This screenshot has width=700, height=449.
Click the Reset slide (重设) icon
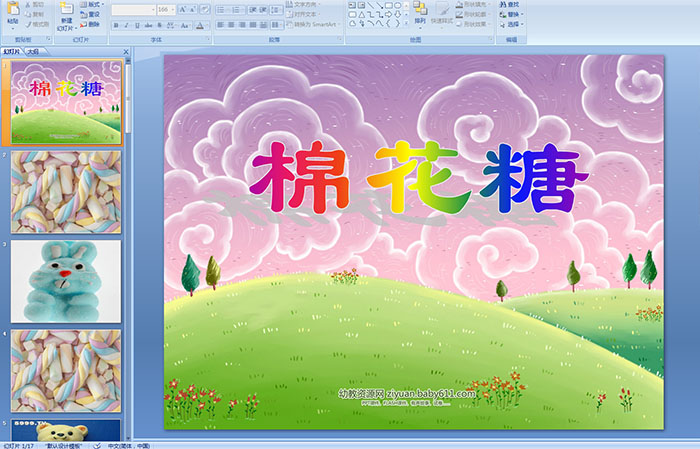[x=90, y=14]
